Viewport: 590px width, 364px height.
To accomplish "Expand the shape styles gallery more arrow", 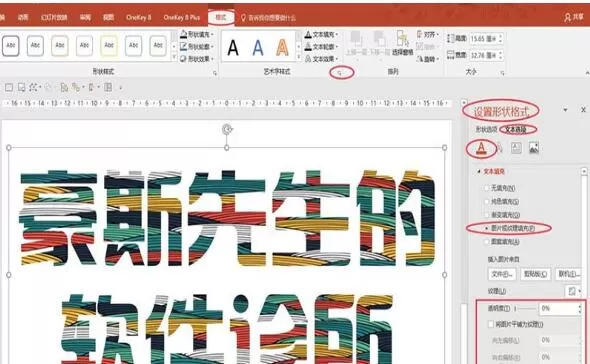I will [x=173, y=57].
